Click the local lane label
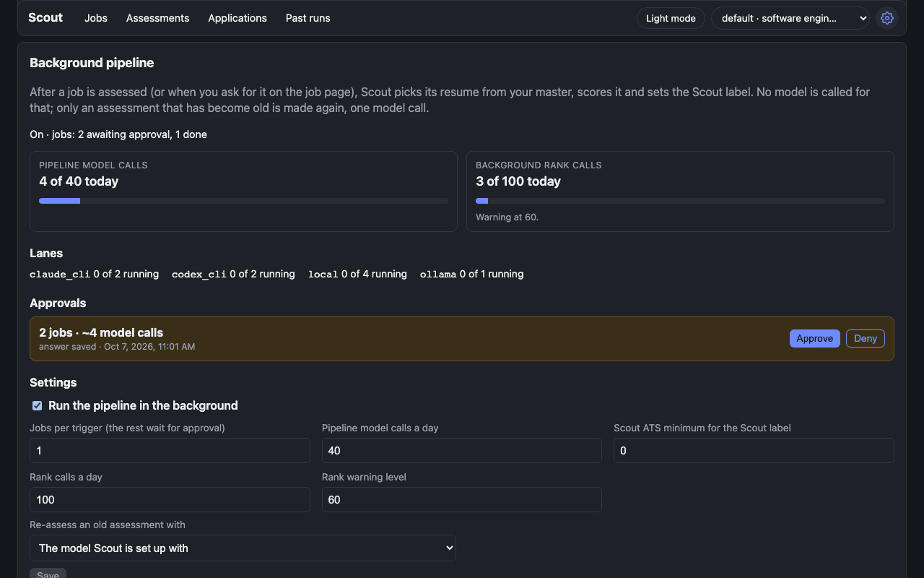 (x=323, y=275)
